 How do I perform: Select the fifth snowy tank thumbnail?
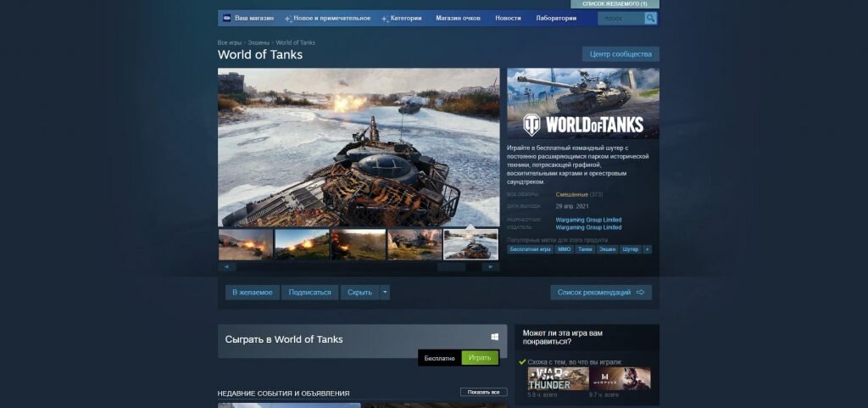pos(471,244)
